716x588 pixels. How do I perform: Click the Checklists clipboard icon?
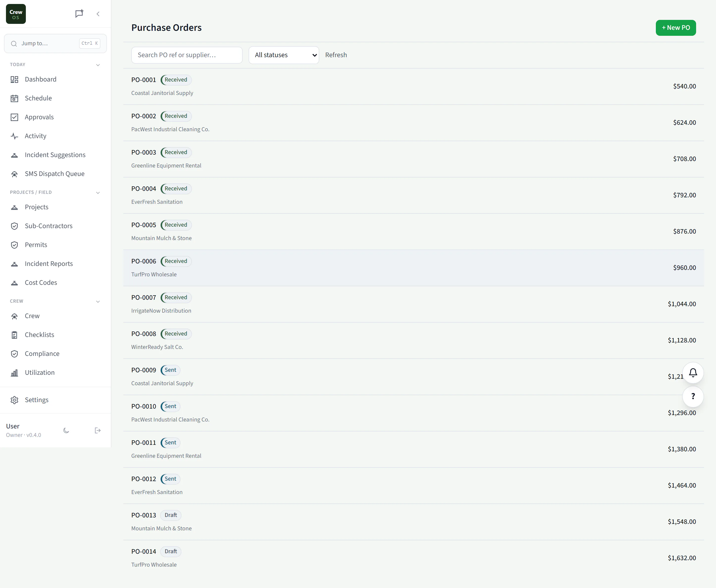14,335
